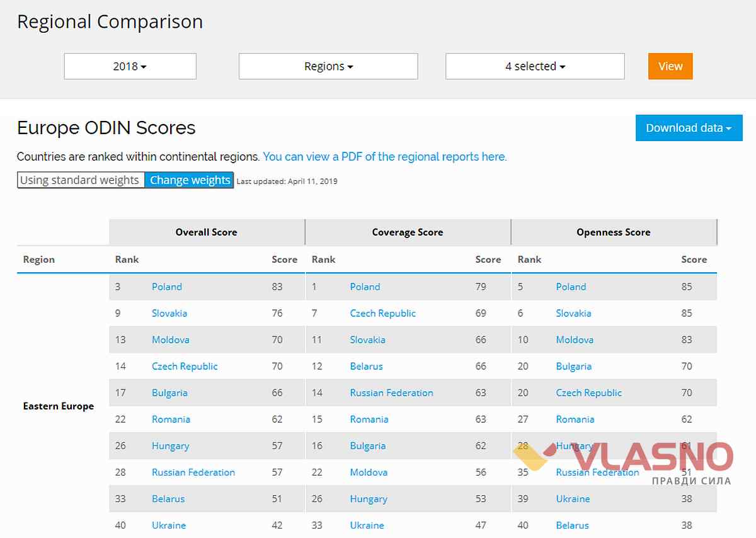Open Moldova in the Coverage Score column
This screenshot has height=538, width=756.
pyautogui.click(x=369, y=472)
